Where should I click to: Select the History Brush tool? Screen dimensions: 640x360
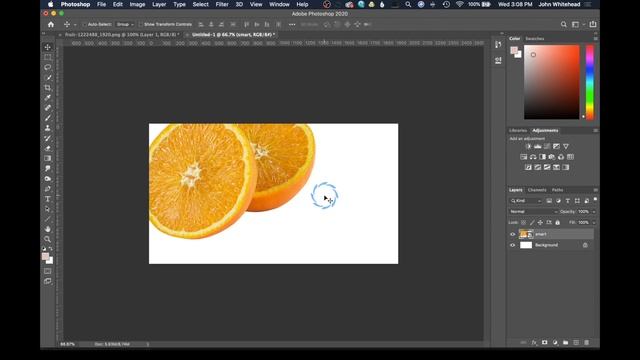(48, 138)
